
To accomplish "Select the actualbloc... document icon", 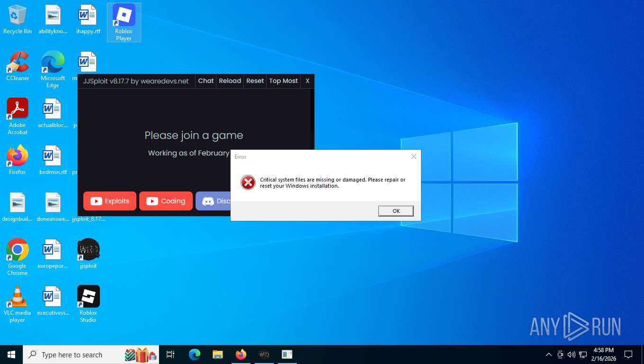I will [x=53, y=113].
